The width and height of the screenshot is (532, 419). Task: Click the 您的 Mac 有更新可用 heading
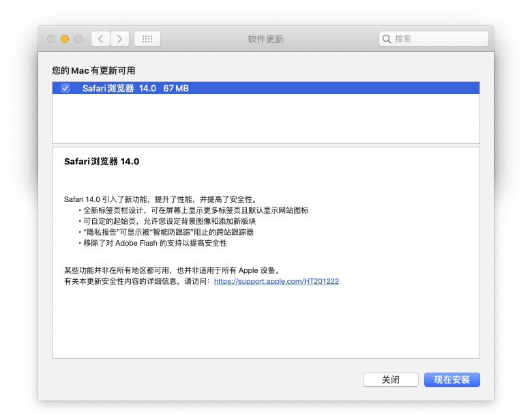(x=93, y=70)
